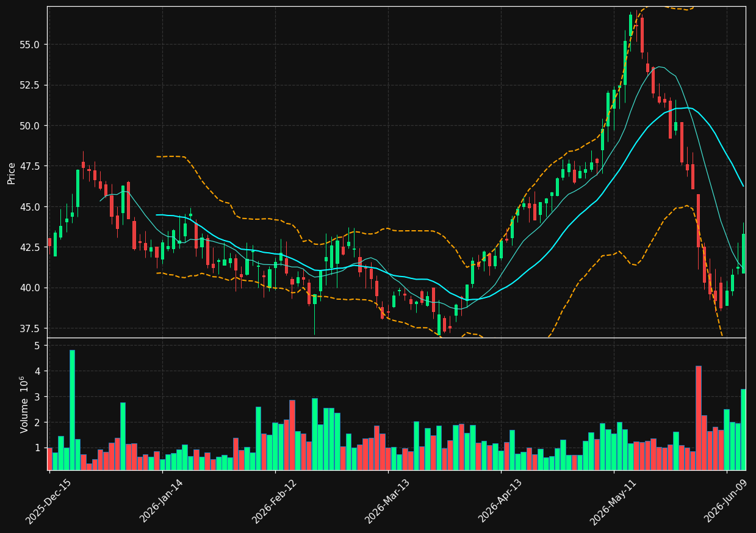Click the volume axis label 4
The height and width of the screenshot is (533, 756).
pos(38,371)
